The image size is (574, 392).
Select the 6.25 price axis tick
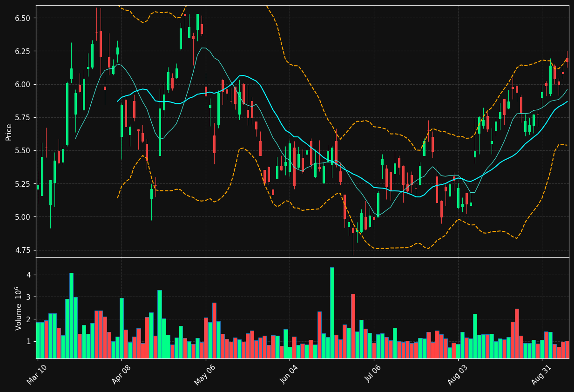click(22, 51)
